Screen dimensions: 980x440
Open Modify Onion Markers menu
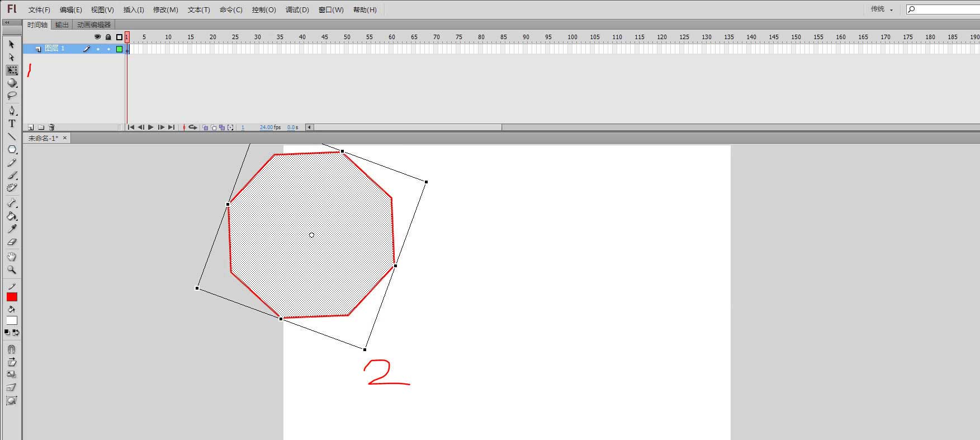pyautogui.click(x=230, y=127)
